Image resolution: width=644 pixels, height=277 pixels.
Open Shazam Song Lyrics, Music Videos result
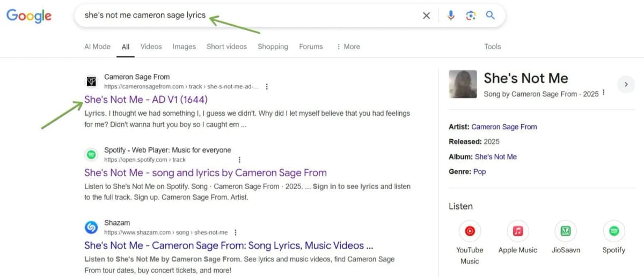229,245
